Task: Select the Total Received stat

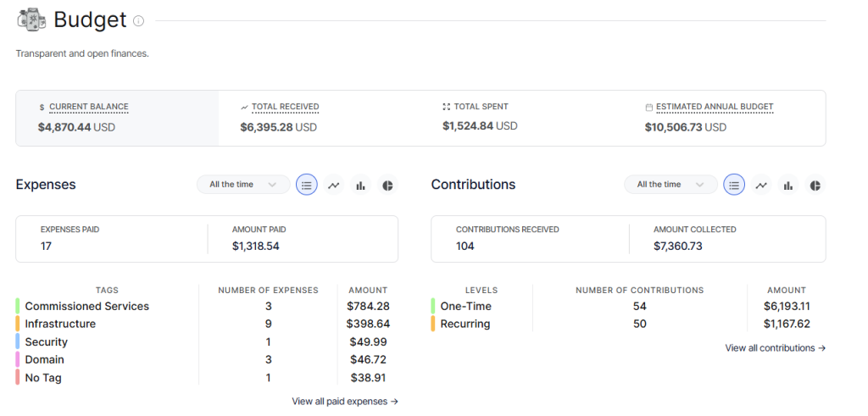Action: click(x=285, y=107)
